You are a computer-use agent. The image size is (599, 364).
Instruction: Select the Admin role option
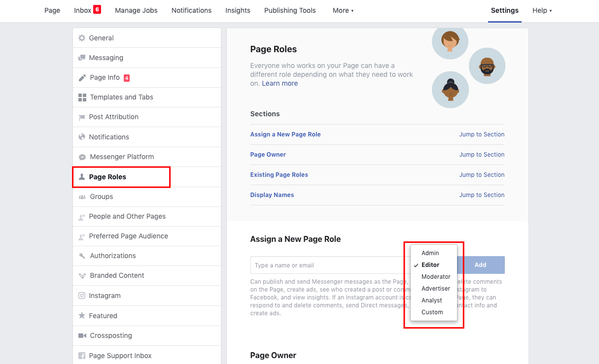click(x=430, y=253)
